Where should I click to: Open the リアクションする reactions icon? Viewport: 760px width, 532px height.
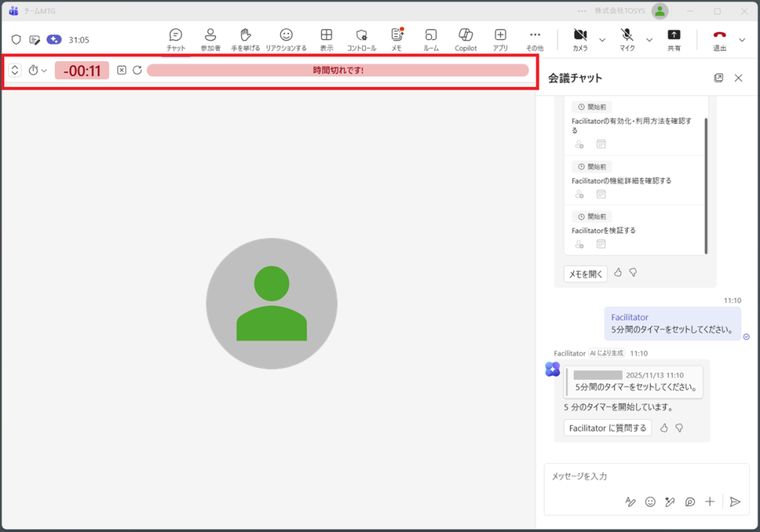286,39
